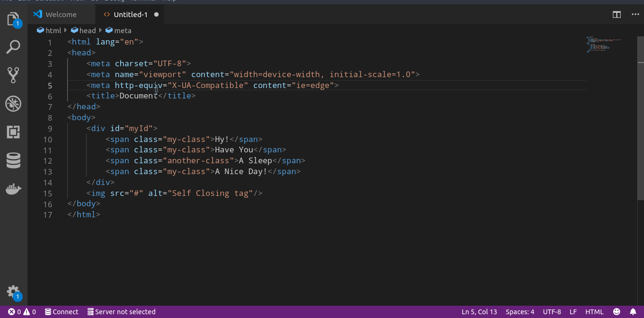
Task: Click line number 17 in gutter
Action: 48,216
